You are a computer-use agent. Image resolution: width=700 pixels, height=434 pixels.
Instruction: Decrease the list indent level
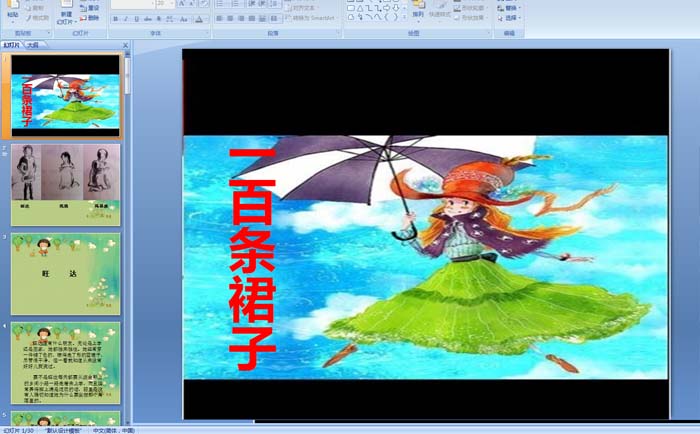coord(252,4)
